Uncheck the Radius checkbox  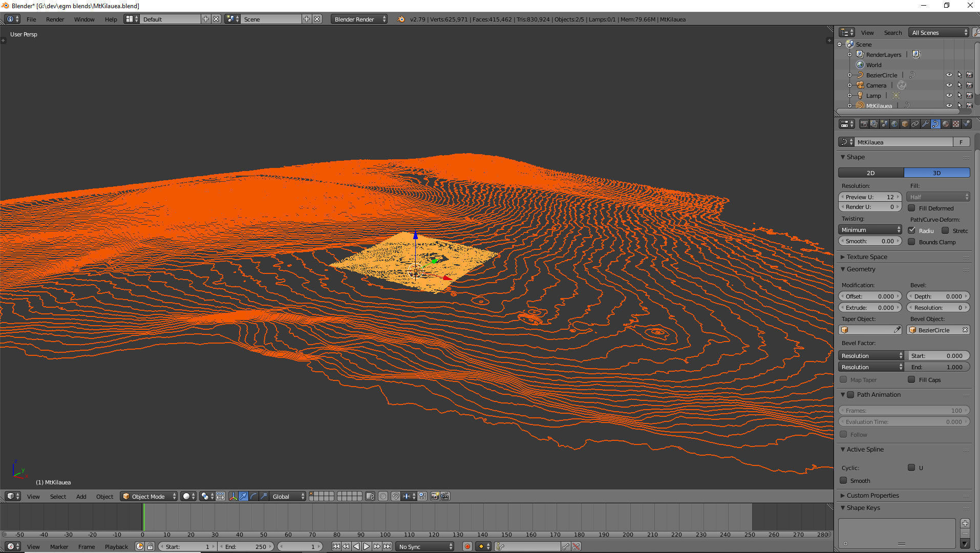click(911, 230)
